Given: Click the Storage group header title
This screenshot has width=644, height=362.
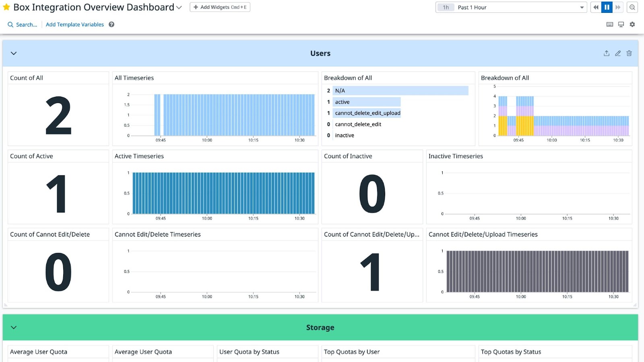Looking at the screenshot, I should coord(320,327).
